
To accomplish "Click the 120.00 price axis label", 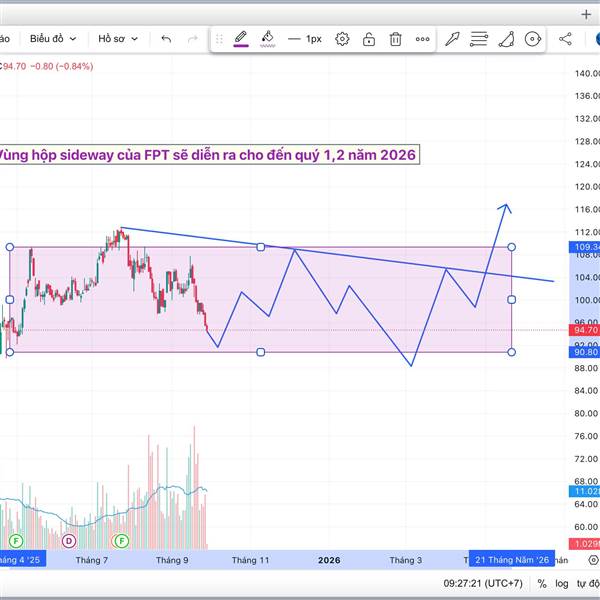I will [586, 187].
